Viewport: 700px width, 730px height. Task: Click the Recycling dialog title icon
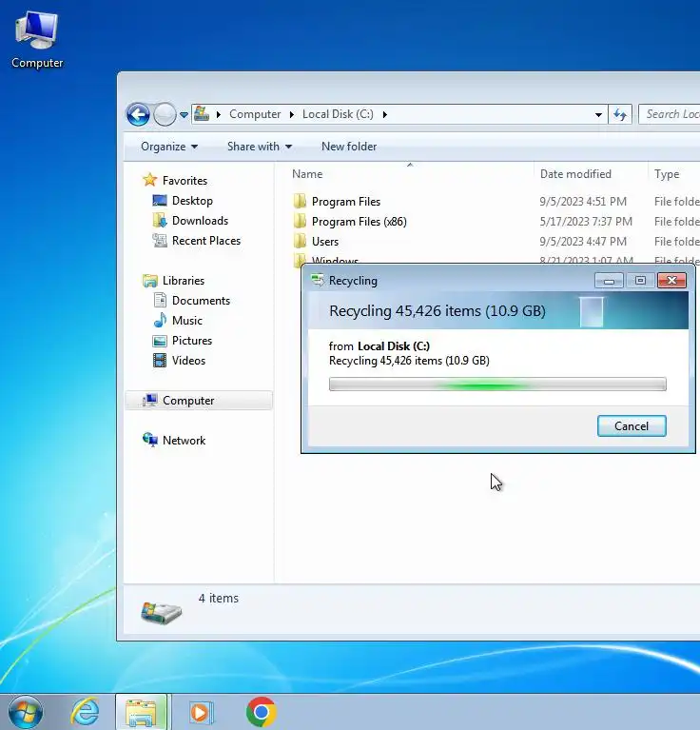pyautogui.click(x=318, y=280)
